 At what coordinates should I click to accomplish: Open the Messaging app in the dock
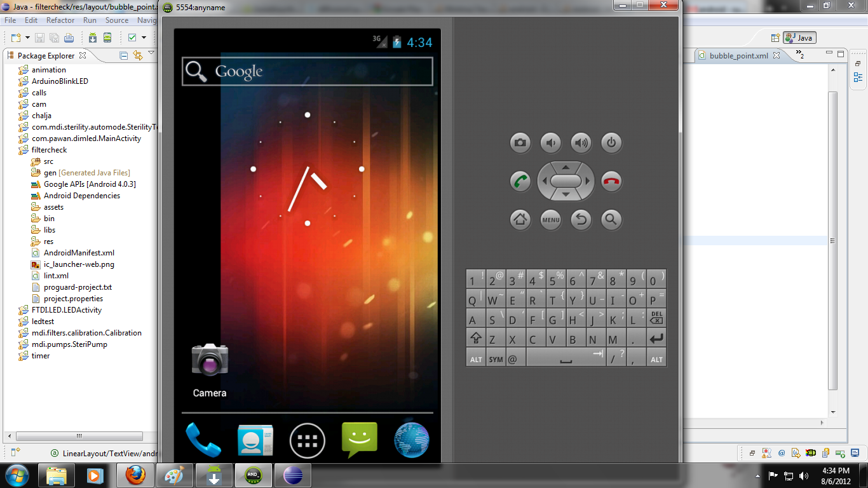(360, 440)
